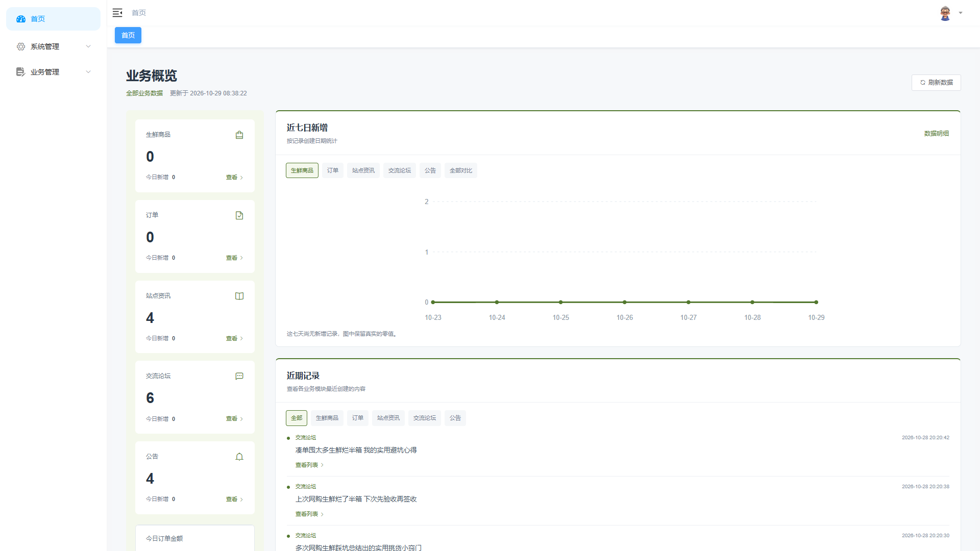Image resolution: width=980 pixels, height=551 pixels.
Task: Click 查看 on the 交流论坛 card
Action: [235, 419]
